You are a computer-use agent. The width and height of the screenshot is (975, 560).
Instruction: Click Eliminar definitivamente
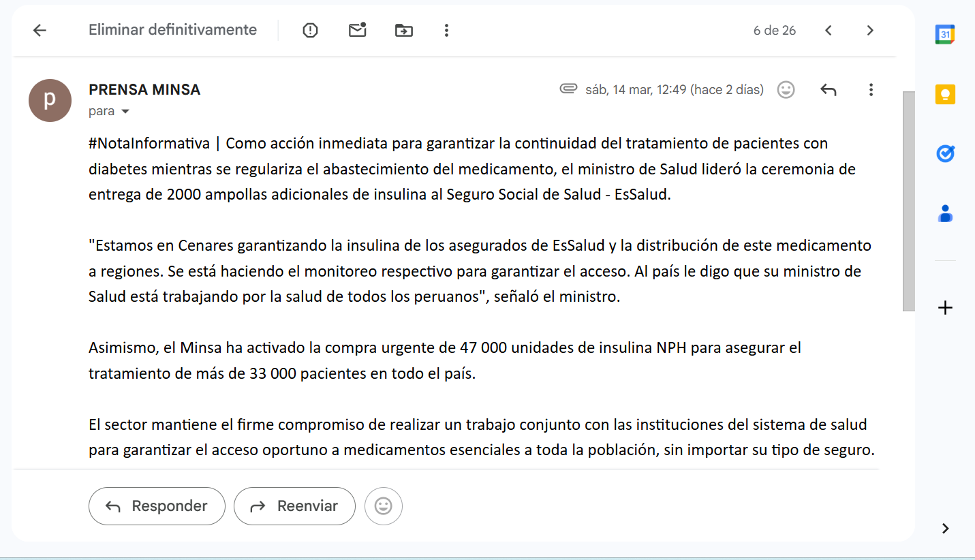point(172,30)
